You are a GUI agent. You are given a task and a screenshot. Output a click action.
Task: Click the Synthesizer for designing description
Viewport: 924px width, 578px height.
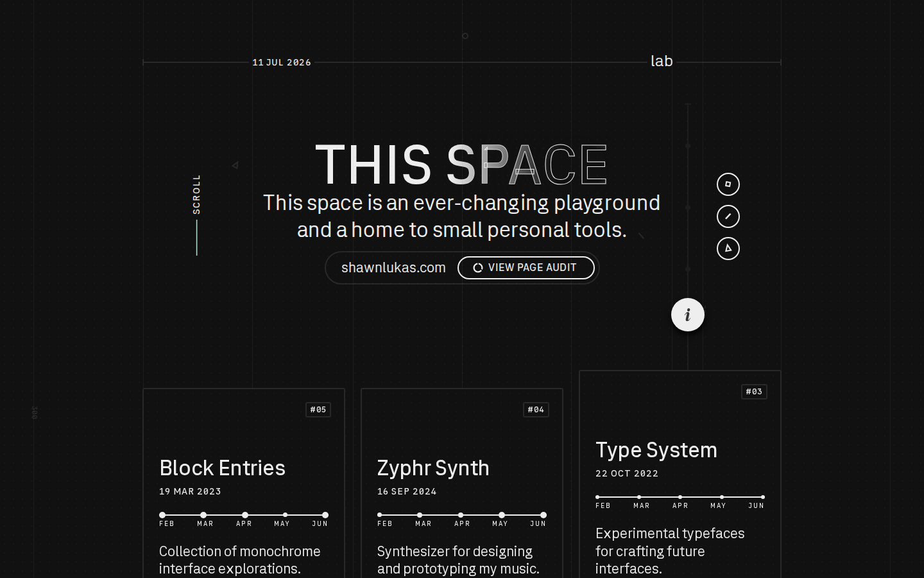click(x=458, y=560)
